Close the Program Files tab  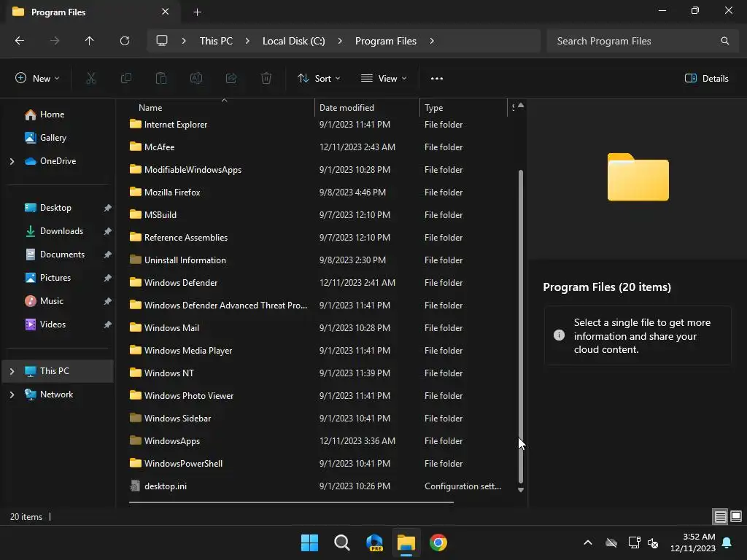click(166, 12)
